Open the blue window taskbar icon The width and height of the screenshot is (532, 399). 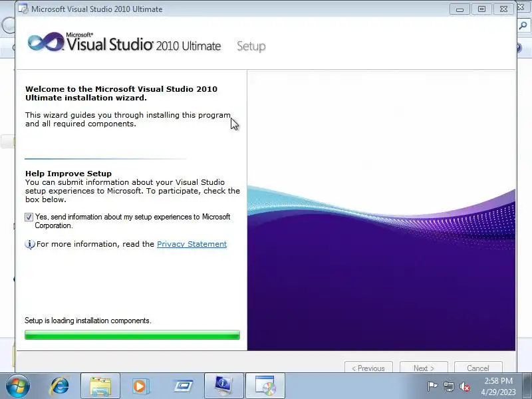184,386
